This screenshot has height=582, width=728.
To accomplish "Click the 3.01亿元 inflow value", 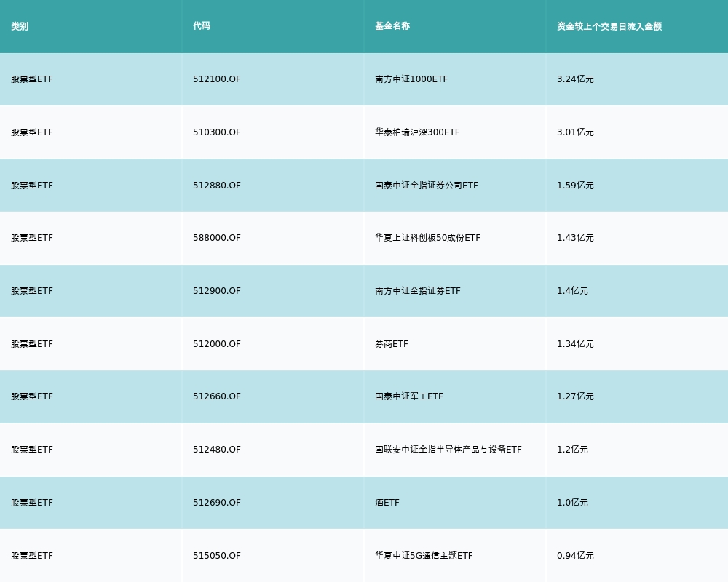I will 575,132.
